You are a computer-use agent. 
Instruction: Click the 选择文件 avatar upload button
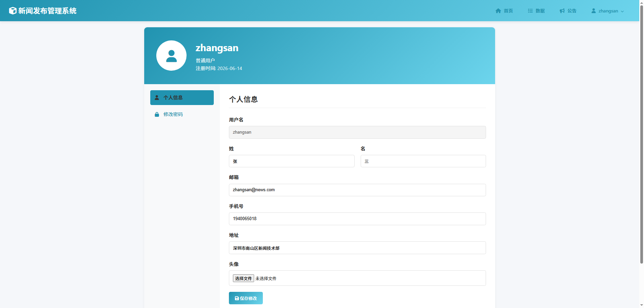click(243, 278)
